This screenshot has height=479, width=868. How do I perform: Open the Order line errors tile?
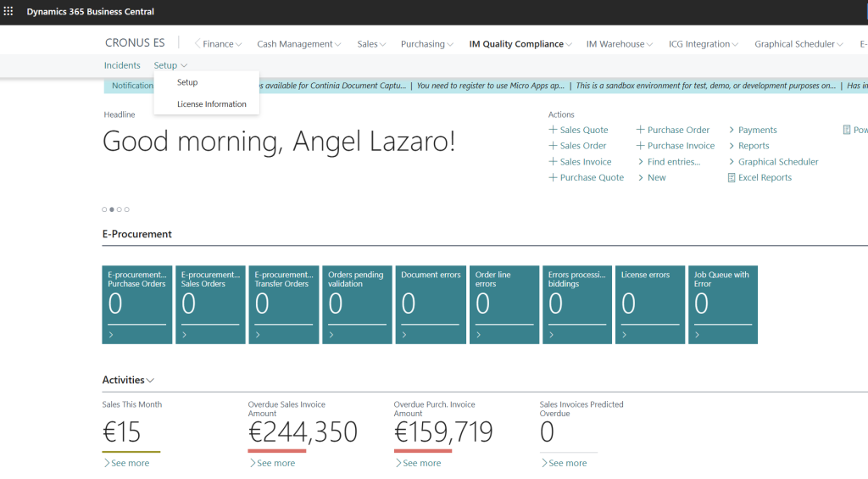click(x=504, y=304)
